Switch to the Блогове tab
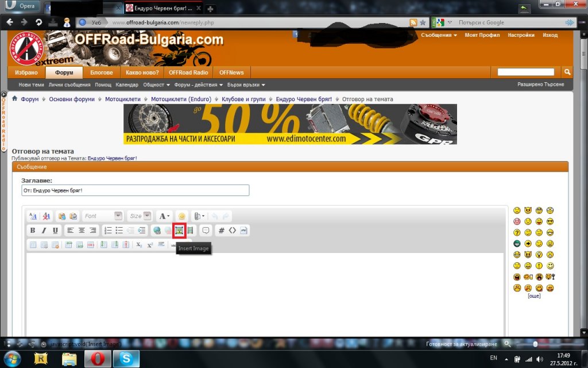 [102, 72]
